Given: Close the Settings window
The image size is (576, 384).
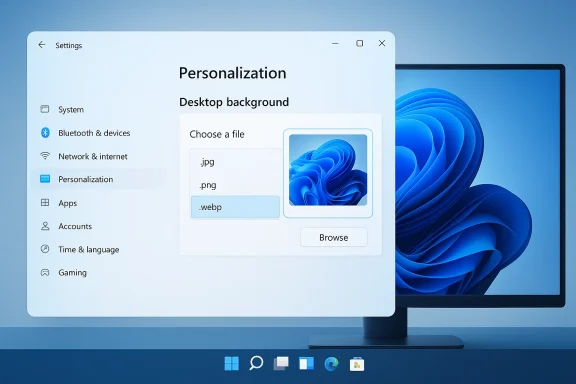Looking at the screenshot, I should tap(382, 43).
